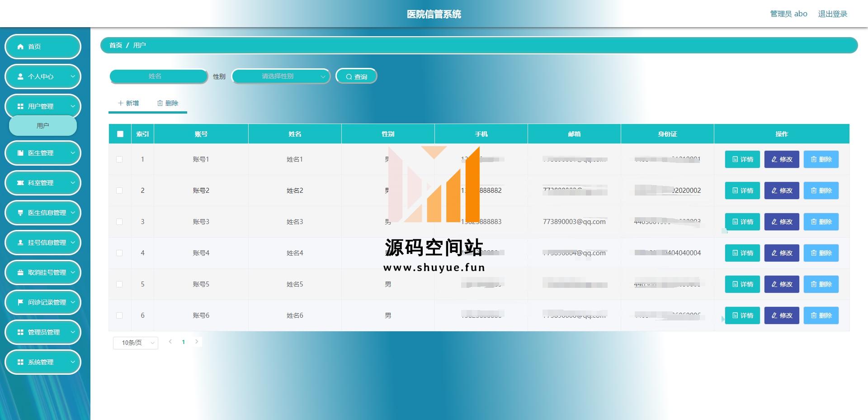
Task: Open 详情 for the 账号3 row
Action: point(742,222)
